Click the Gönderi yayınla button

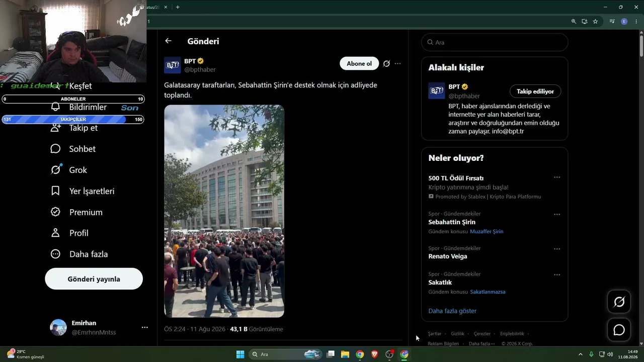[x=94, y=279]
